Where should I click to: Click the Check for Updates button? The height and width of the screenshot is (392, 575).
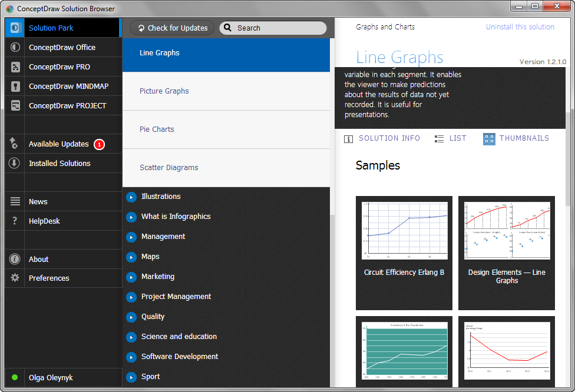click(x=172, y=28)
